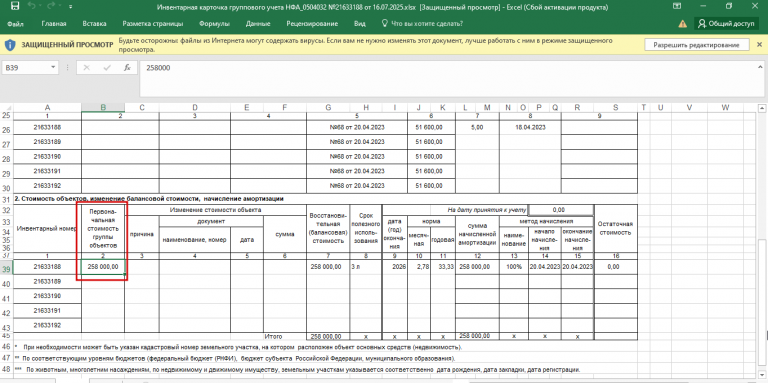This screenshot has height=383, width=768.
Task: Switch to the Формулы ribbon tab
Action: point(215,24)
